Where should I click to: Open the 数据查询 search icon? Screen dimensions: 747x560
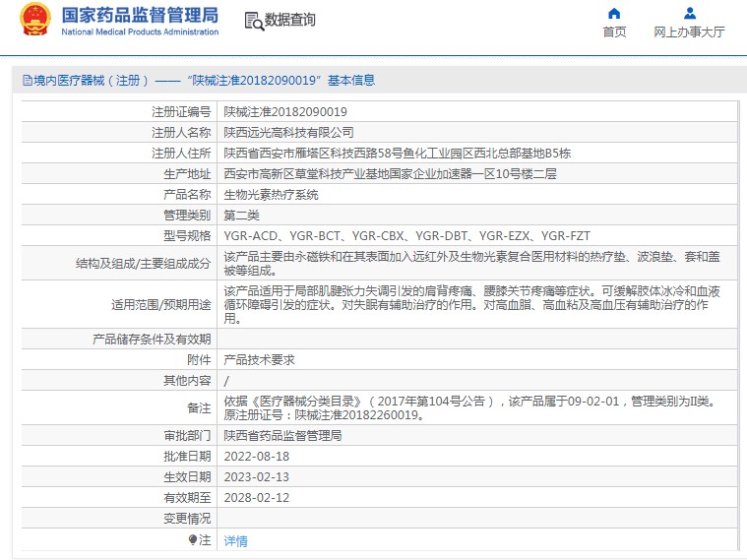coord(254,22)
